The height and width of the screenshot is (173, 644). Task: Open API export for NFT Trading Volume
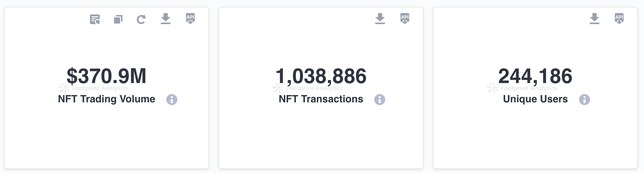coord(190,19)
